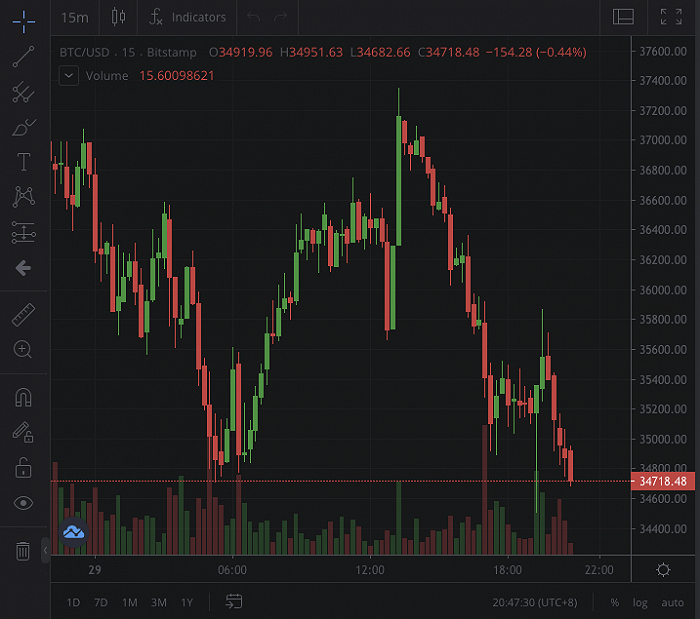This screenshot has width=700, height=619.
Task: Open chart settings gear
Action: pos(663,570)
